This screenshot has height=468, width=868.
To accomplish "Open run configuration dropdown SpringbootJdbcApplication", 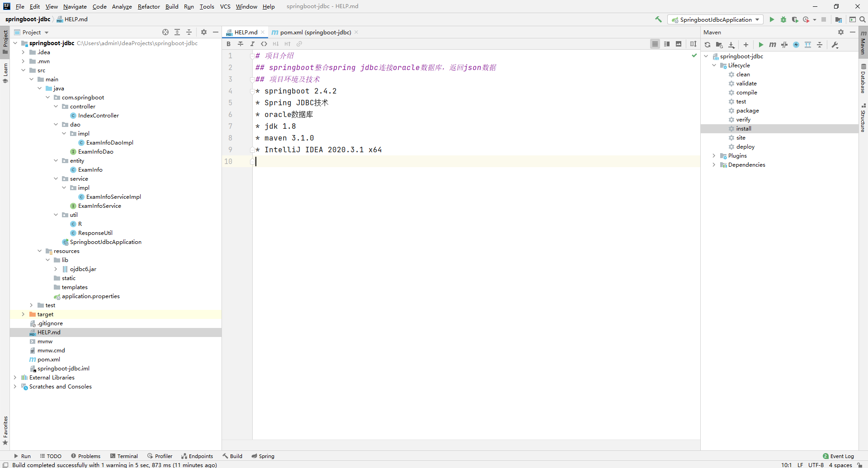I will (715, 19).
